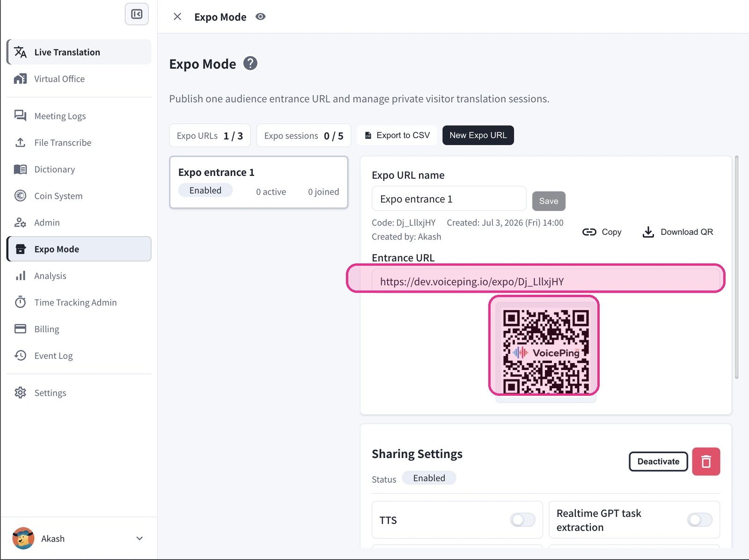Click the Virtual Office building icon

click(20, 79)
